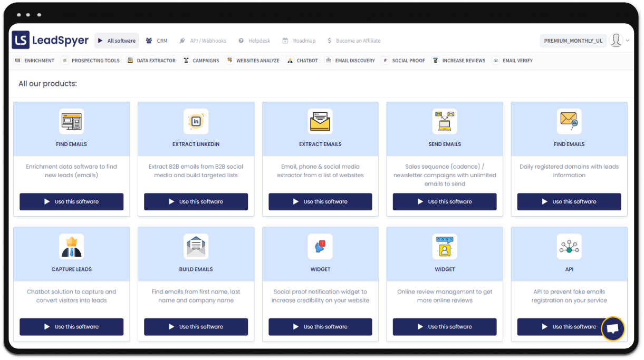This screenshot has height=360, width=644.
Task: Click the social proof Widget bell icon
Action: pos(320,247)
